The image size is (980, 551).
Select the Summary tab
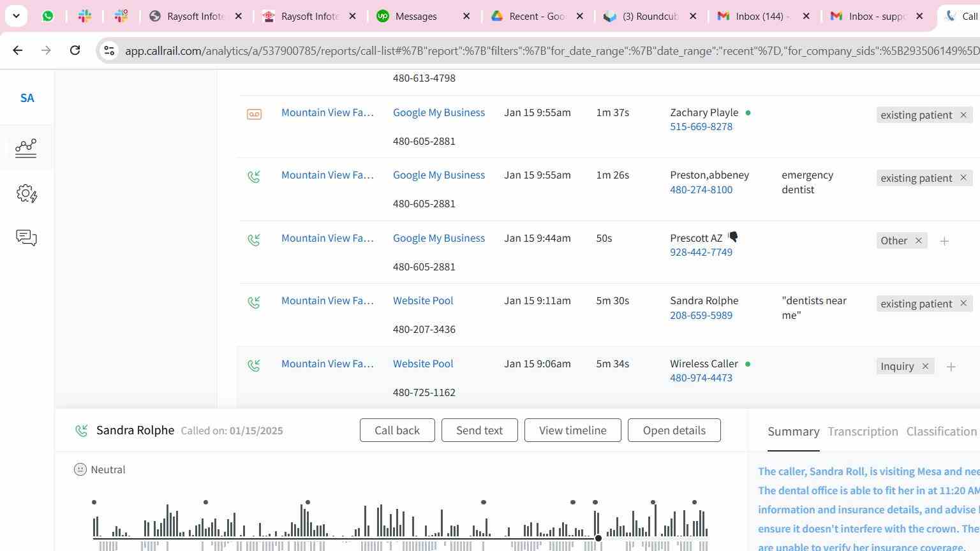coord(794,432)
